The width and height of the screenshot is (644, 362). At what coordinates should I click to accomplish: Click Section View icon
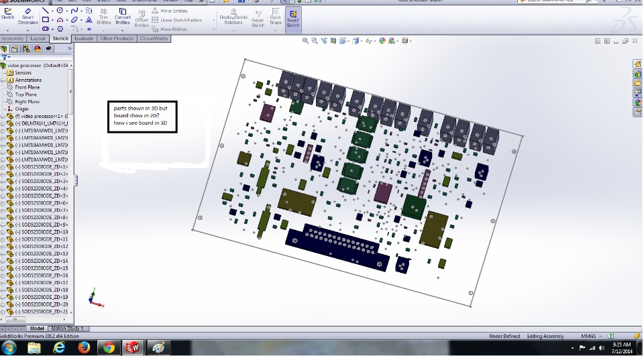tap(333, 41)
